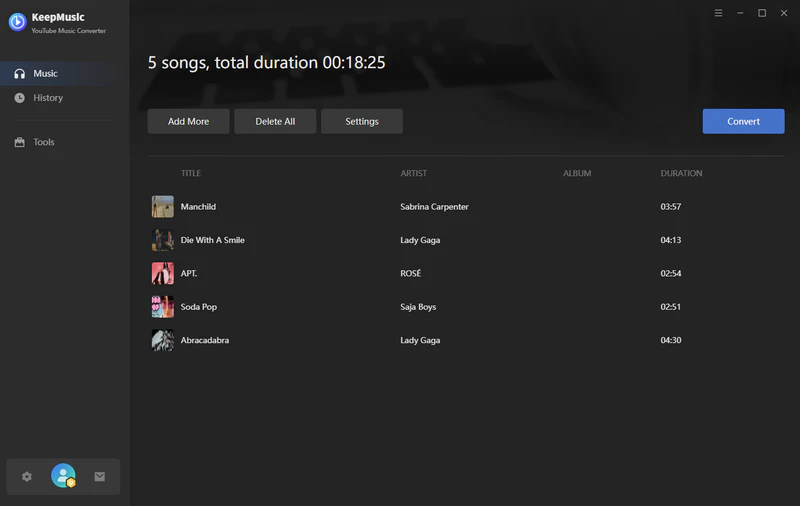
Task: Click the Delete All button
Action: point(275,121)
